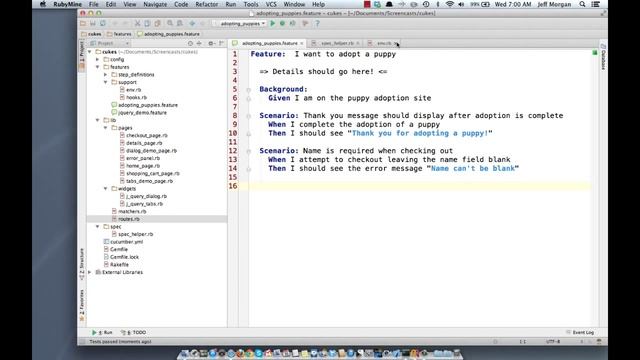Click the cukes breadcrumb

pyautogui.click(x=91, y=34)
